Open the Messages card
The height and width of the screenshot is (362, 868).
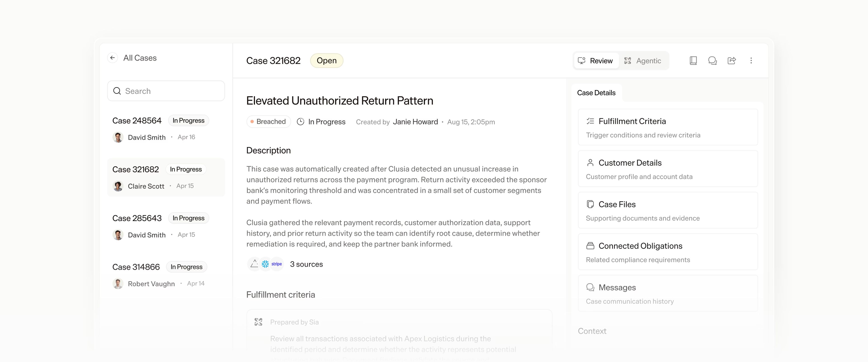coord(668,293)
